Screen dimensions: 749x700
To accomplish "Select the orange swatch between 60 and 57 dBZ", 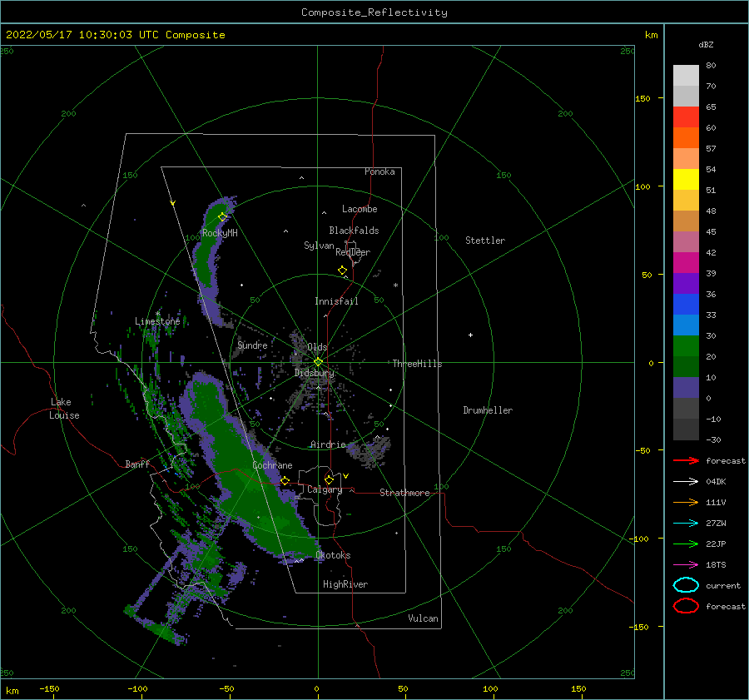I will (686, 138).
